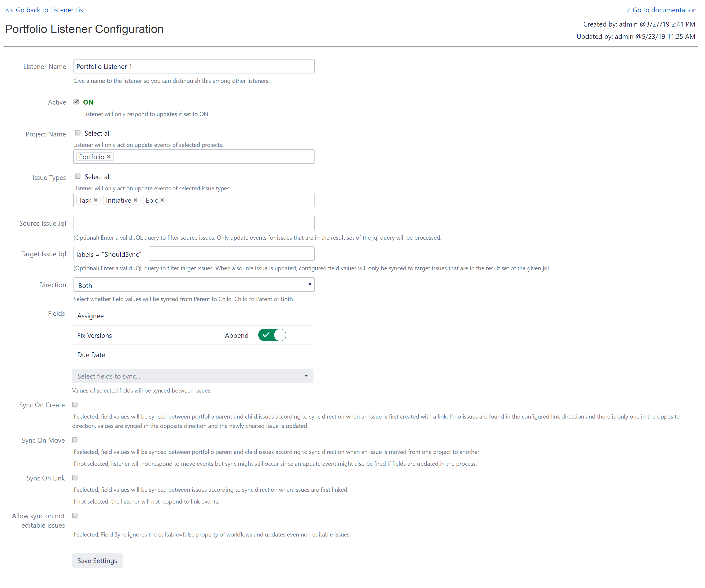The height and width of the screenshot is (588, 705).
Task: Remove the Initiative issue type tag
Action: (x=136, y=200)
